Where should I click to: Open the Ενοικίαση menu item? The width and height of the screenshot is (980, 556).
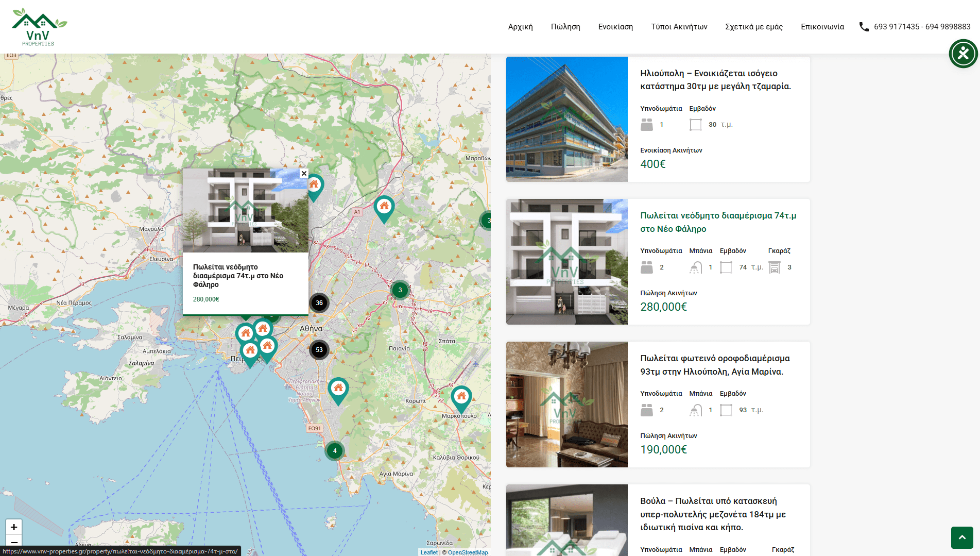click(615, 27)
